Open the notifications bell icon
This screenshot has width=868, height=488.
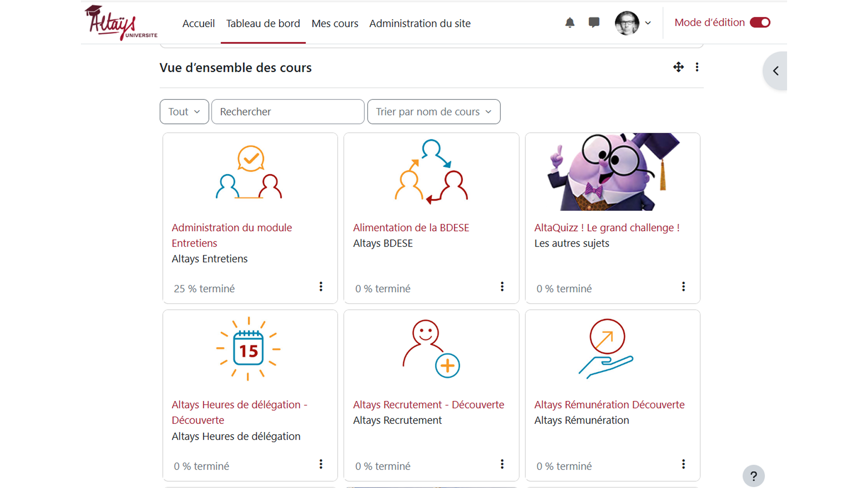point(570,23)
